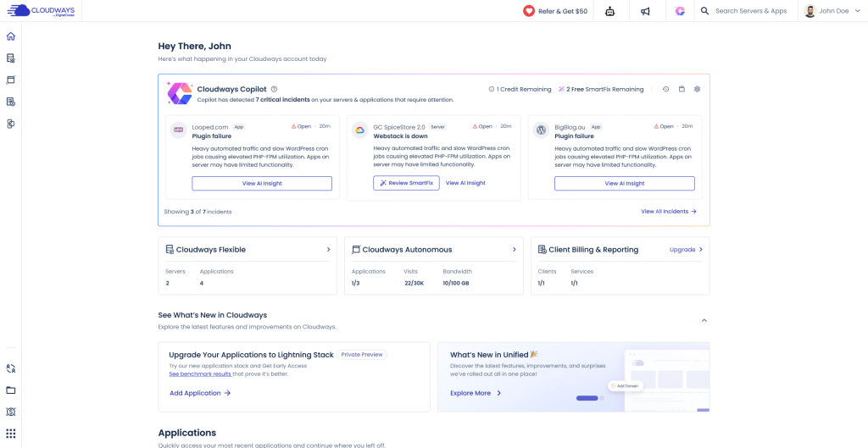Open the nine-dot grid add-ons icon

tap(10, 434)
